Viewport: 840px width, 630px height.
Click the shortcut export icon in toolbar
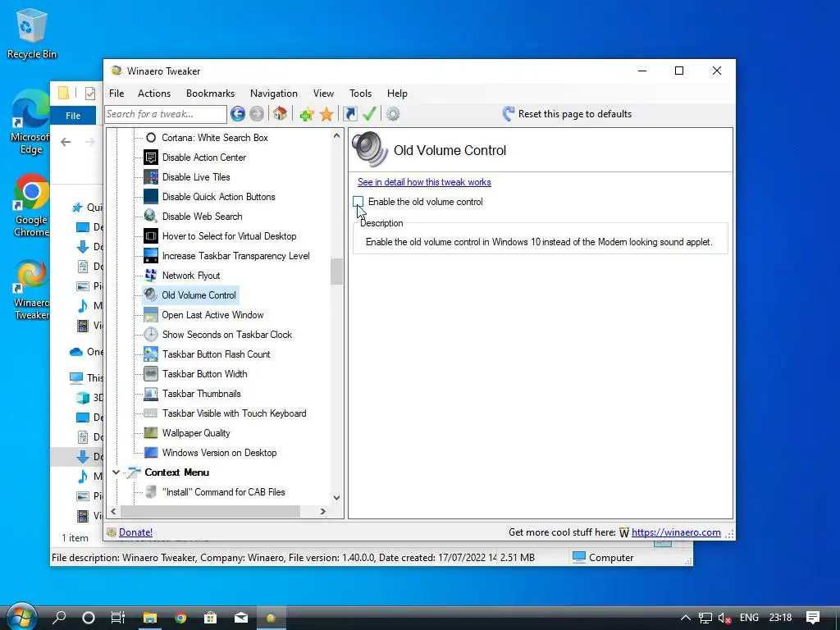(349, 113)
